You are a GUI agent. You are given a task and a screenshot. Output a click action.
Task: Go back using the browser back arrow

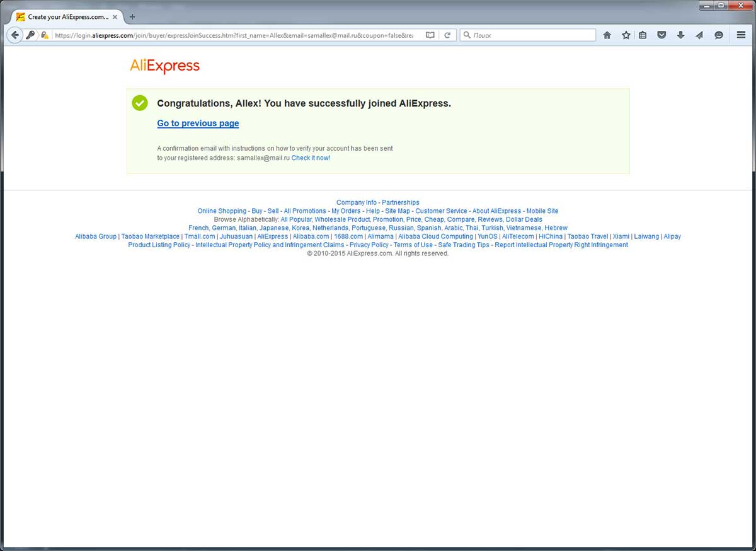point(14,35)
